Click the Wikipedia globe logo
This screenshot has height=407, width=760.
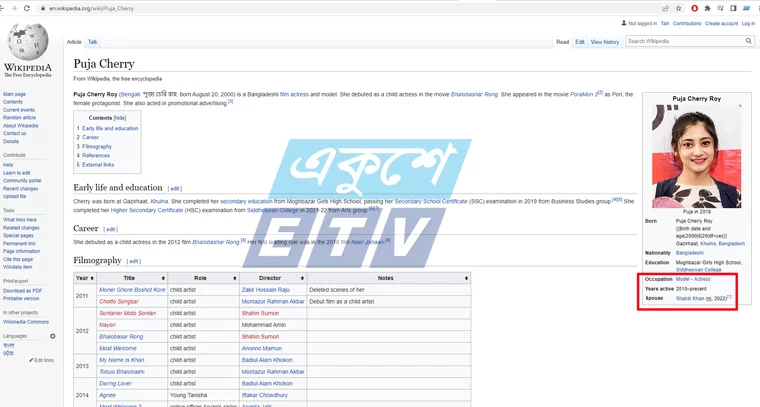(28, 43)
